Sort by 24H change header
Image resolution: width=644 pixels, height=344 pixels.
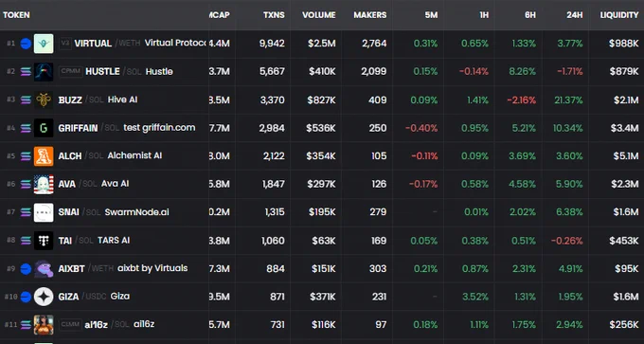(575, 15)
